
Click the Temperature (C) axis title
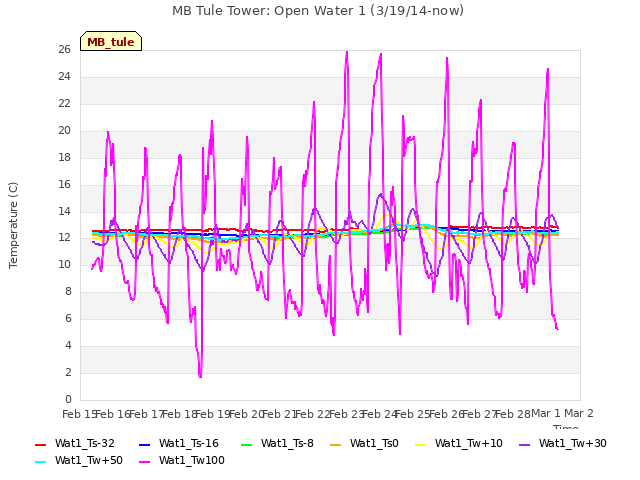[x=13, y=225]
